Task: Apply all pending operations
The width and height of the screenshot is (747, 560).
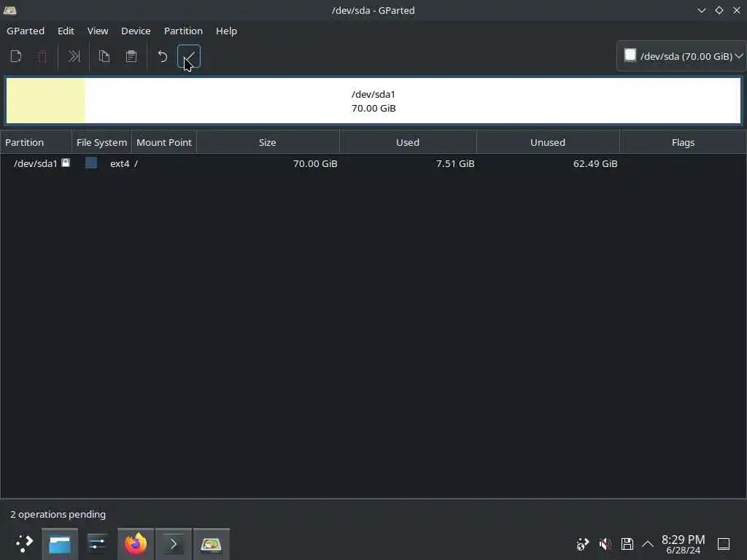Action: coord(189,56)
